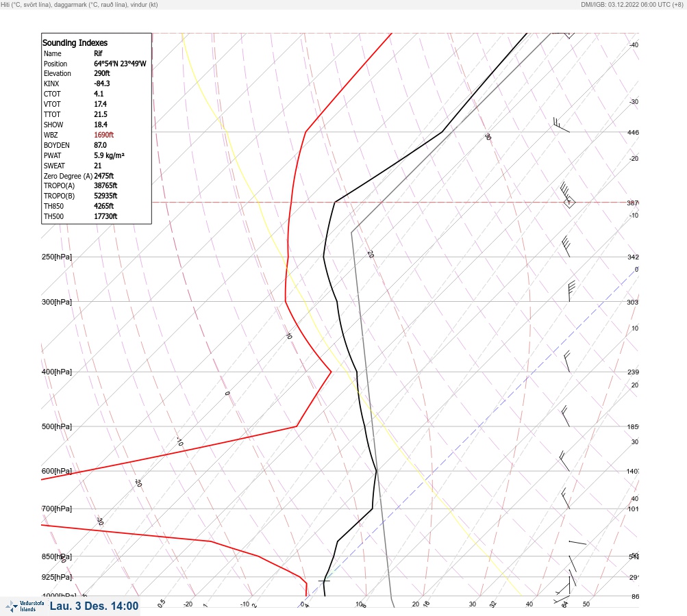Click the wind barb at the 500 hPa level
This screenshot has height=616, width=687.
[565, 416]
